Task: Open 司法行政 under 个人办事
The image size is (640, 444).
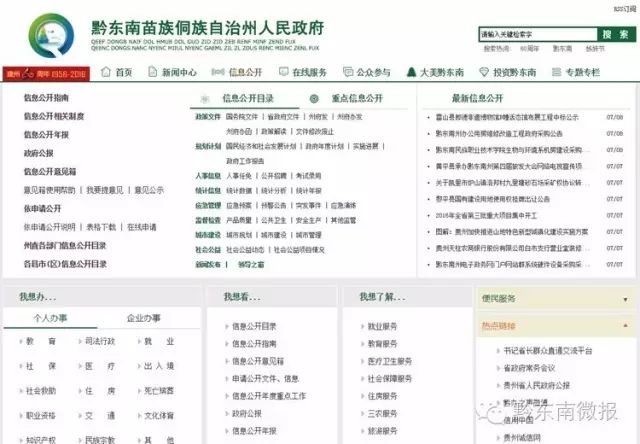Action: click(x=100, y=341)
